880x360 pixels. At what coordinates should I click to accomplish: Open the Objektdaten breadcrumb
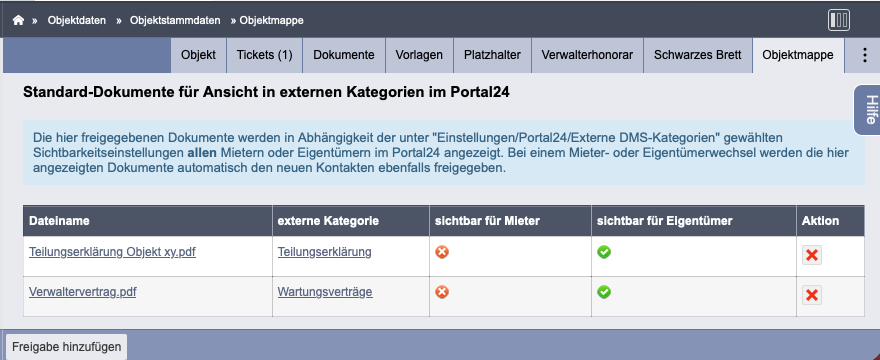pyautogui.click(x=77, y=21)
